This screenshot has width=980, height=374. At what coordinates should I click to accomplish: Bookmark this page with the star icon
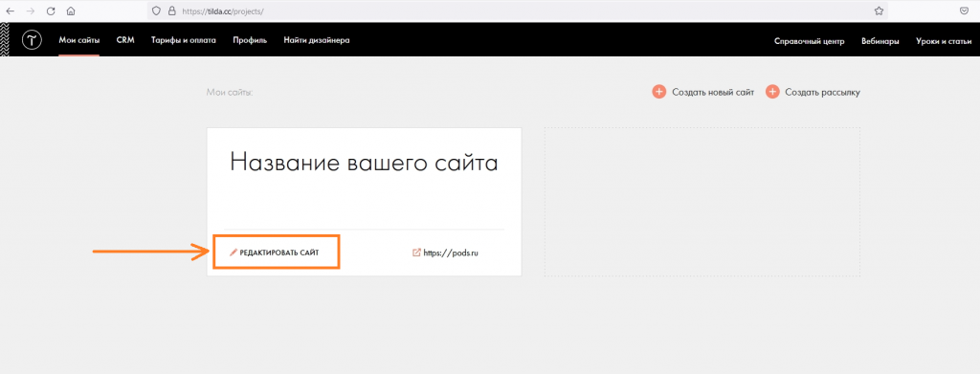pyautogui.click(x=879, y=11)
